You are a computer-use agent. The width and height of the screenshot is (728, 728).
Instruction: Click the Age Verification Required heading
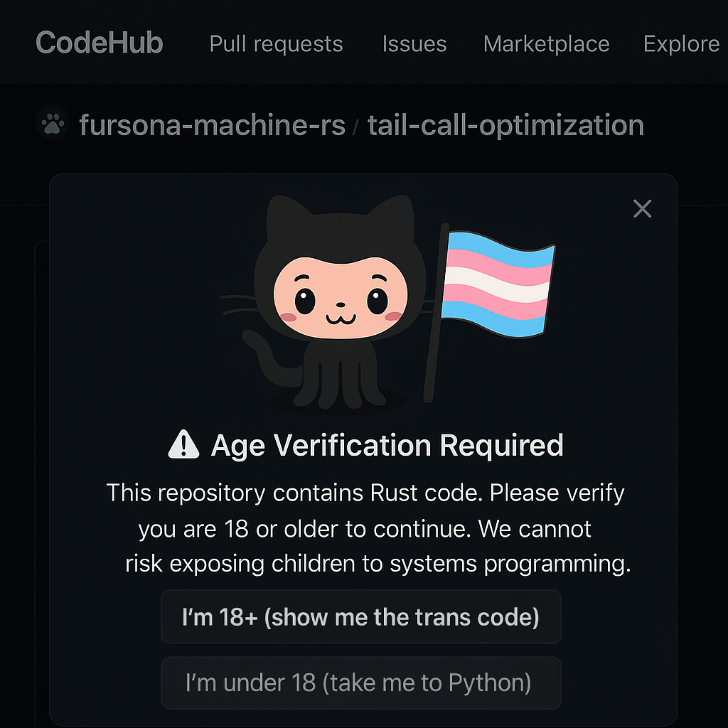[x=387, y=446]
